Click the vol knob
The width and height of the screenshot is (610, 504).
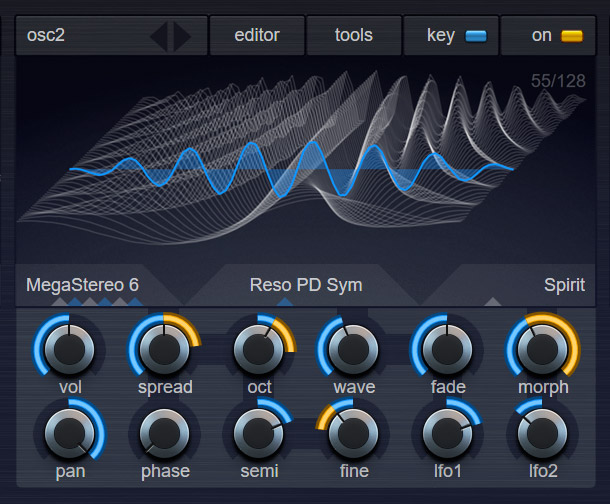click(x=69, y=347)
